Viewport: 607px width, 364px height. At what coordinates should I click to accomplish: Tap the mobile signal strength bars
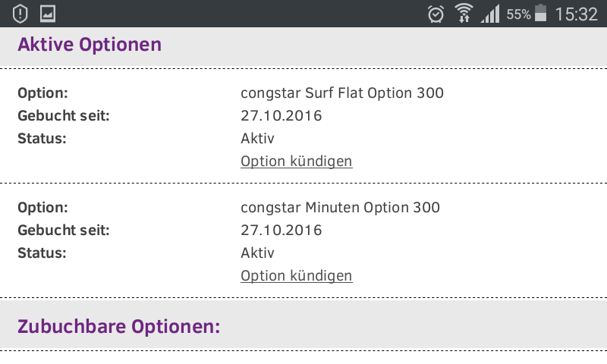coord(491,14)
